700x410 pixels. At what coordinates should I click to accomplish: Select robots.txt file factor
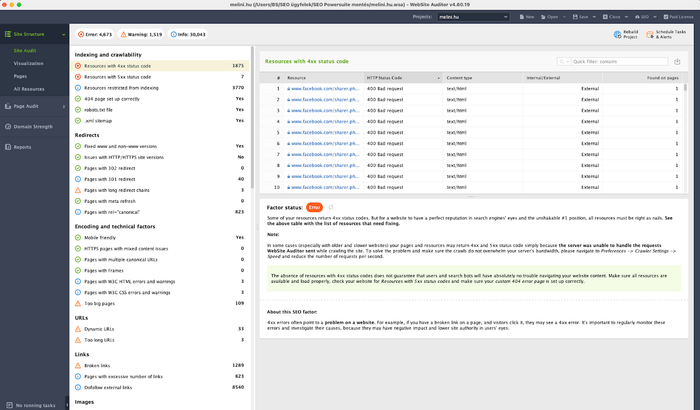(x=160, y=110)
